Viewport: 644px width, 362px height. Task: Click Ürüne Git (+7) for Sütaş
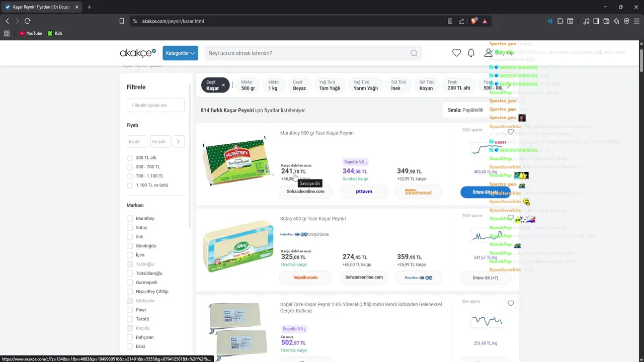pos(486,278)
